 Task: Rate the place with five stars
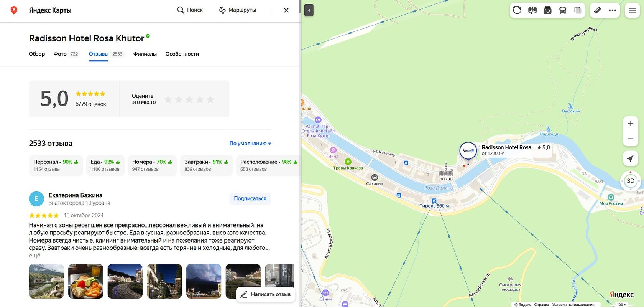[210, 100]
